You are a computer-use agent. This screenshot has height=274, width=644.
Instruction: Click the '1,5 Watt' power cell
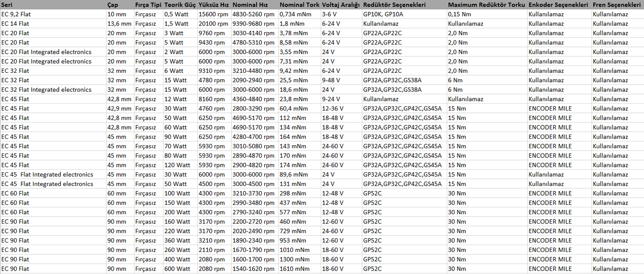[x=180, y=23]
